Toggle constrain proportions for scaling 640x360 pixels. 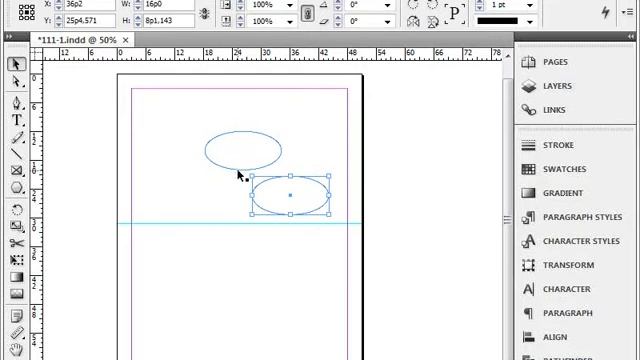click(308, 13)
